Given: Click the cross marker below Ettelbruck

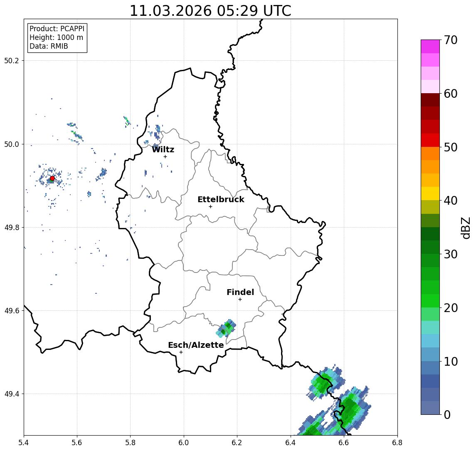Looking at the screenshot, I should coord(210,207).
